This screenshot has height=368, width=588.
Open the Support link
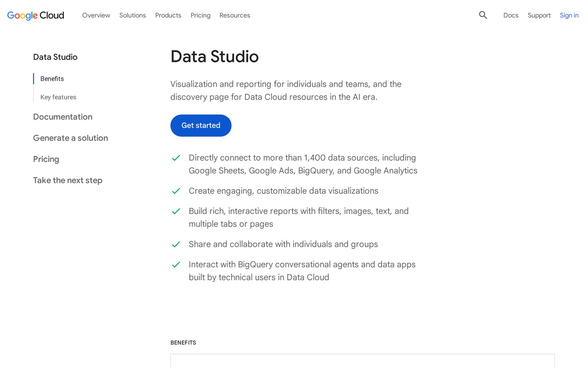[x=539, y=15]
